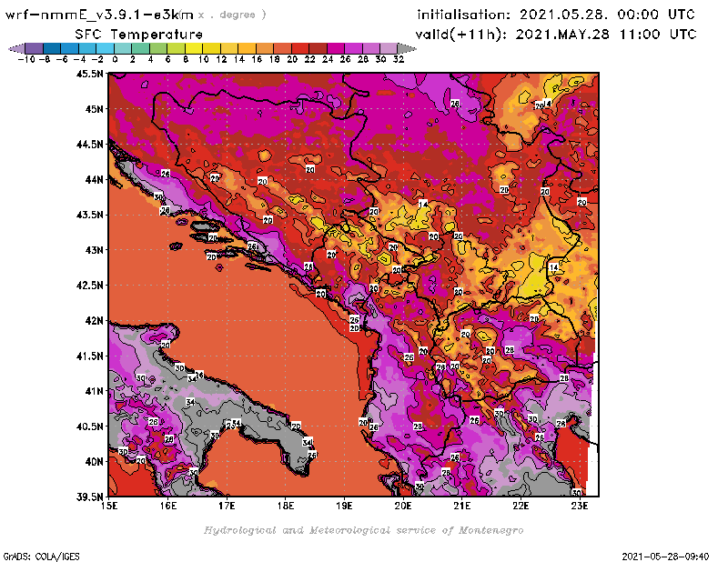Image resolution: width=728 pixels, height=562 pixels.
Task: Pick the legend swatch between 12 and 14
Action: pyautogui.click(x=229, y=48)
